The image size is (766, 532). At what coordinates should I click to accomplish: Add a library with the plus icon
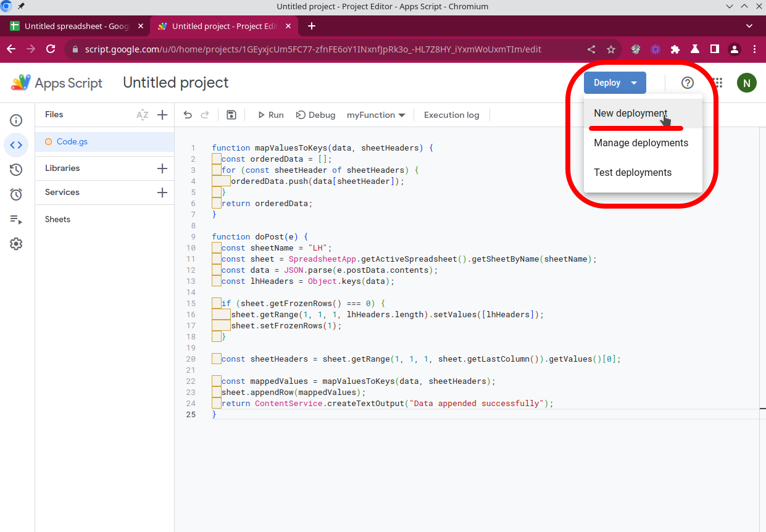tap(162, 168)
